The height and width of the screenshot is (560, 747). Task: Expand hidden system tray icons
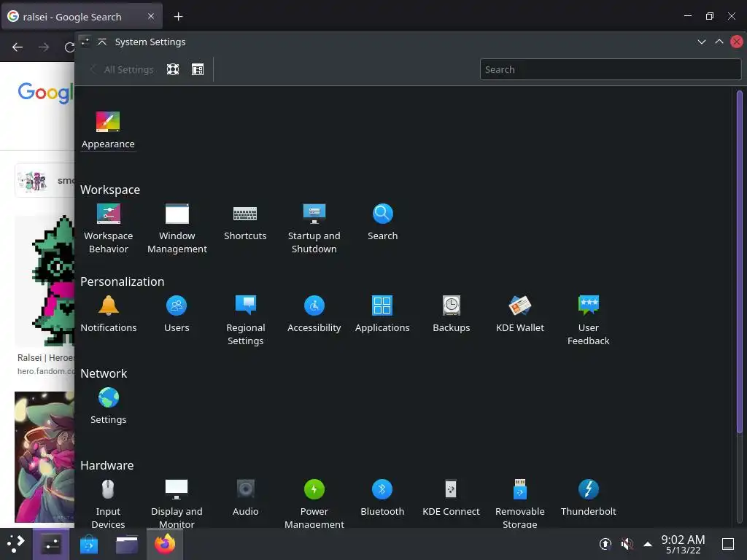(648, 544)
